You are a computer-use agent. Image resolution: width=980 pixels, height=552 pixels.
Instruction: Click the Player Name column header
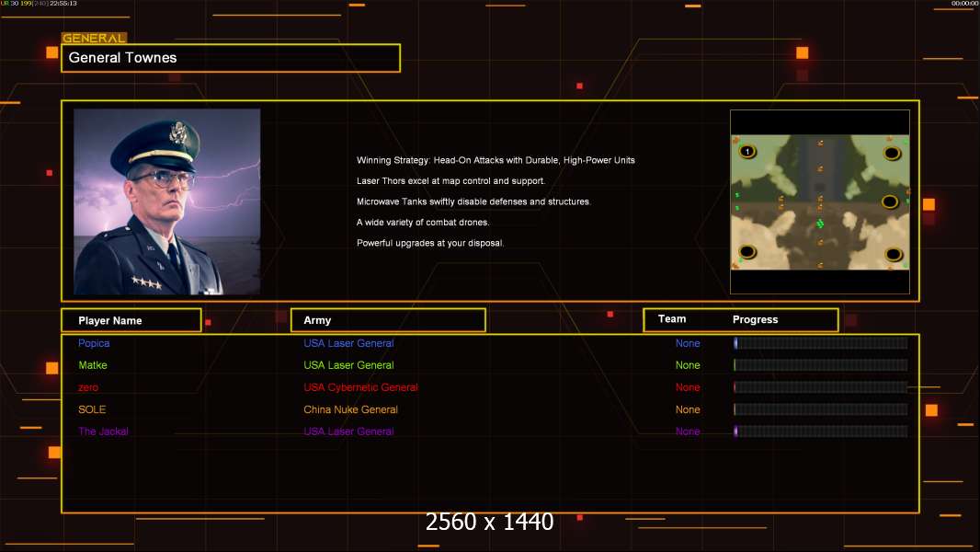[131, 320]
